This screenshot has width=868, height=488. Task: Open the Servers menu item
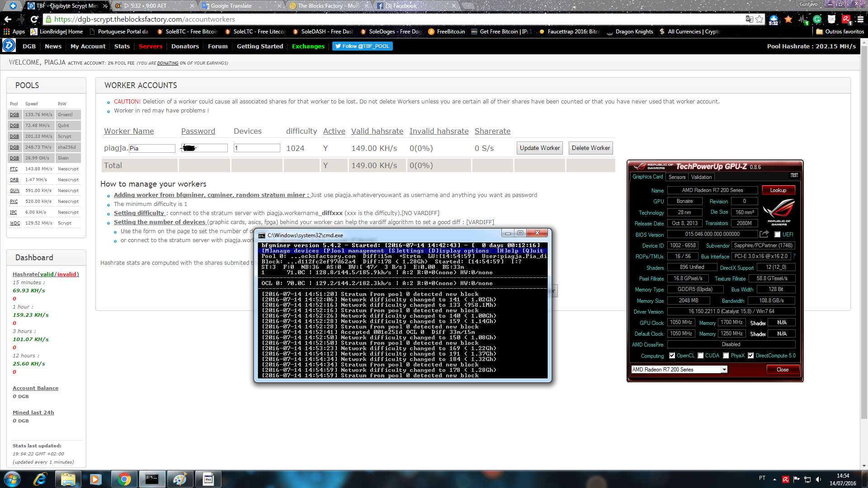click(x=151, y=46)
